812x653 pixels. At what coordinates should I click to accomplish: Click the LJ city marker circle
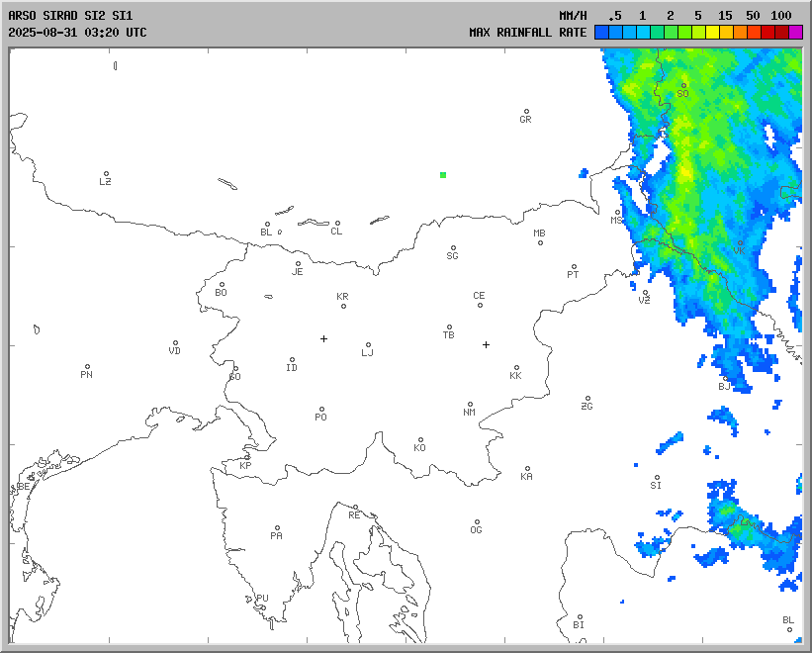368,345
